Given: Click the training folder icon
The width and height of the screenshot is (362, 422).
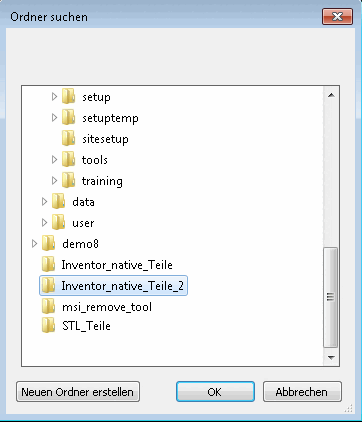Looking at the screenshot, I should click(68, 181).
